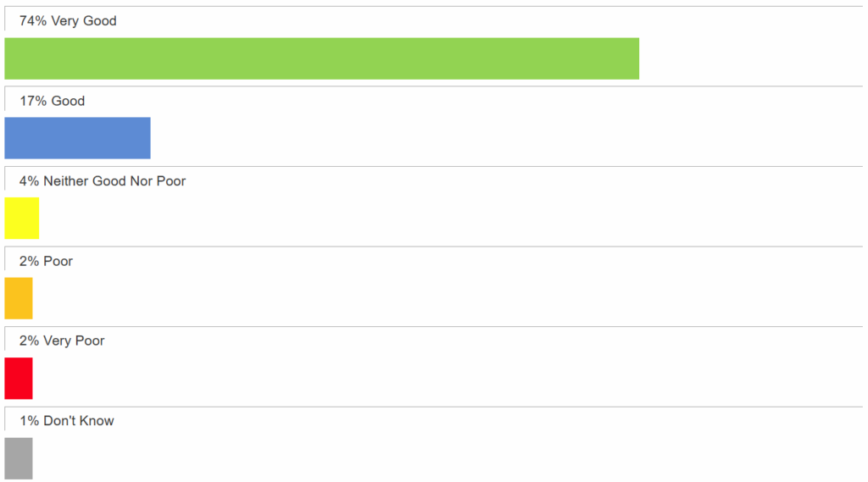This screenshot has height=482, width=868.
Task: Click the 'Very Poor' label text
Action: tap(74, 341)
